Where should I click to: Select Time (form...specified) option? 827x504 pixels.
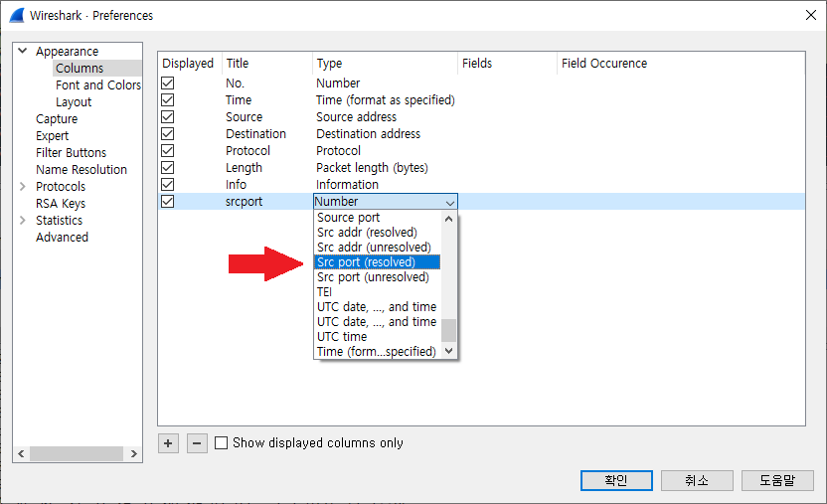[377, 351]
